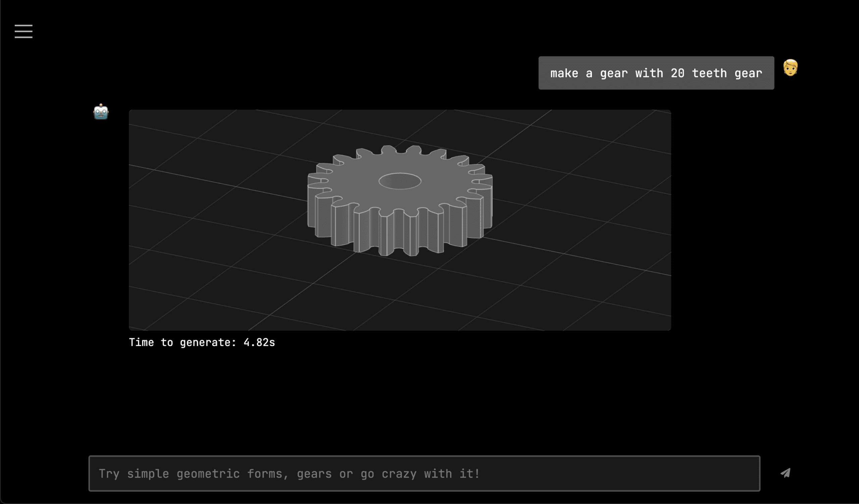
Task: Click the paper plane send icon
Action: pos(786,473)
